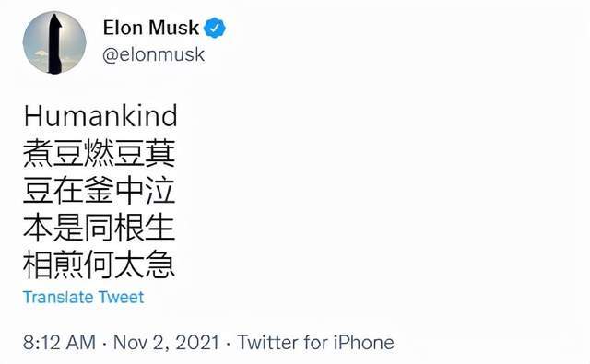Click the blue verified checkmark badge
The image size is (590, 364).
(215, 28)
